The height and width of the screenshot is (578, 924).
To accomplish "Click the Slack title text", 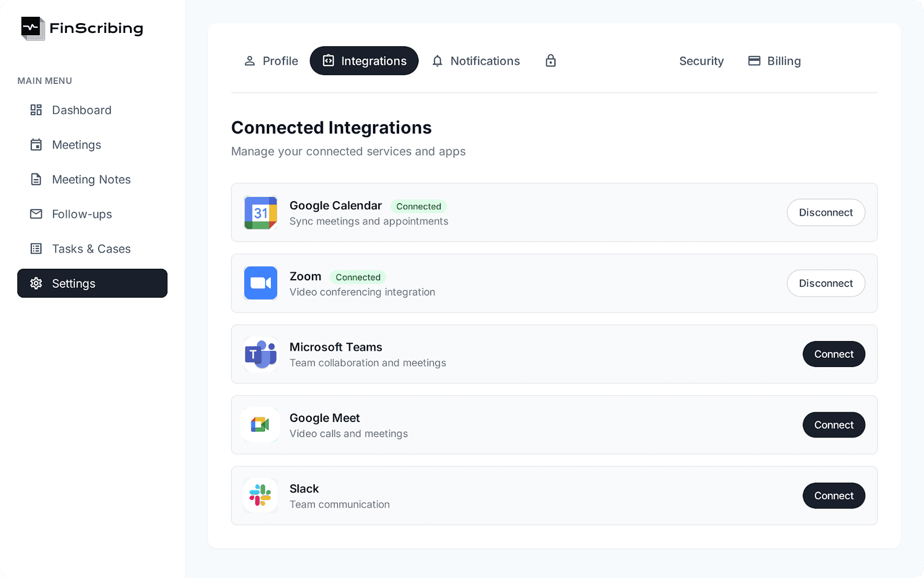I will tap(304, 489).
